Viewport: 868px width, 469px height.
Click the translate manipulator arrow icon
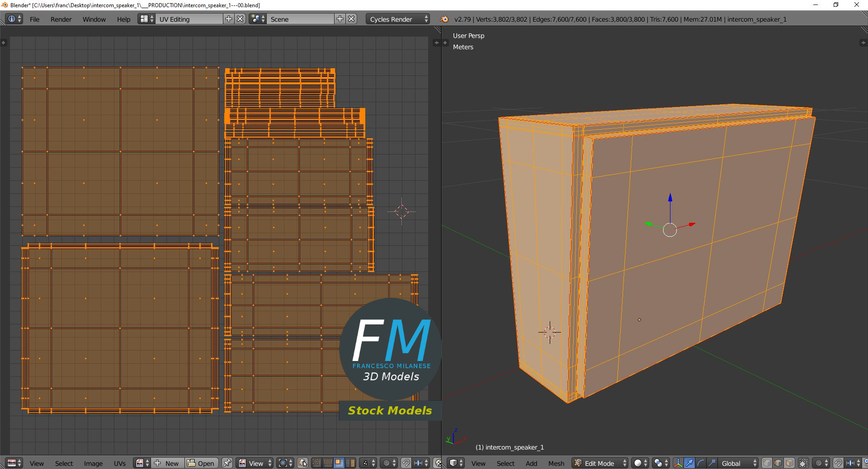click(689, 463)
